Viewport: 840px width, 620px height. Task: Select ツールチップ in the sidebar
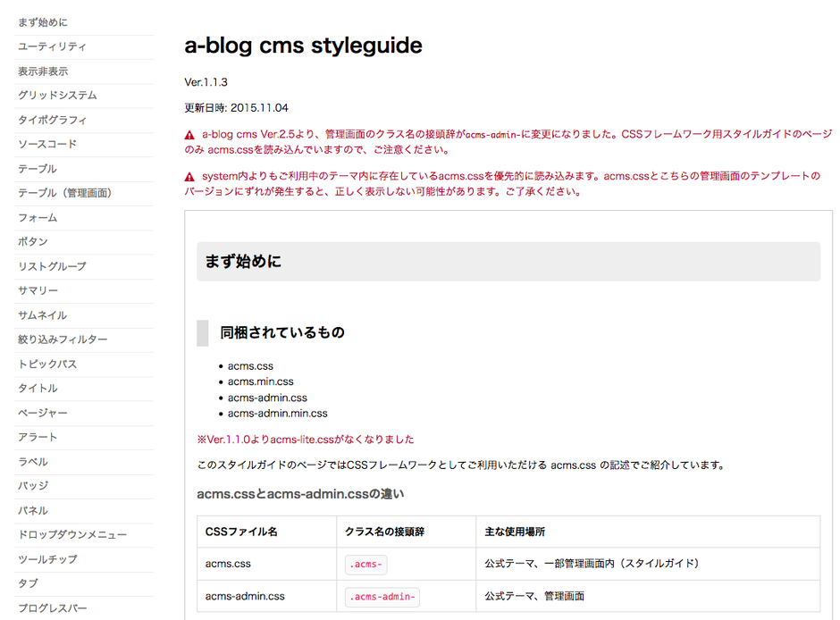[x=47, y=559]
